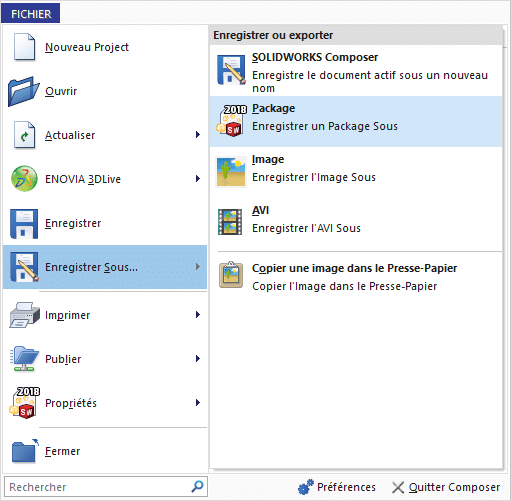Image resolution: width=512 pixels, height=501 pixels.
Task: Click 'Enregistrer l'Image Sous' description text
Action: [314, 177]
